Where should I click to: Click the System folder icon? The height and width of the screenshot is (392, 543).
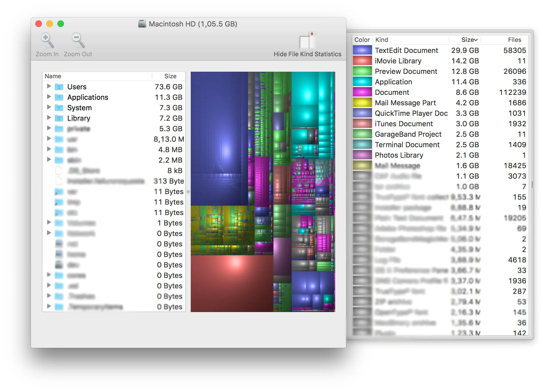click(59, 108)
